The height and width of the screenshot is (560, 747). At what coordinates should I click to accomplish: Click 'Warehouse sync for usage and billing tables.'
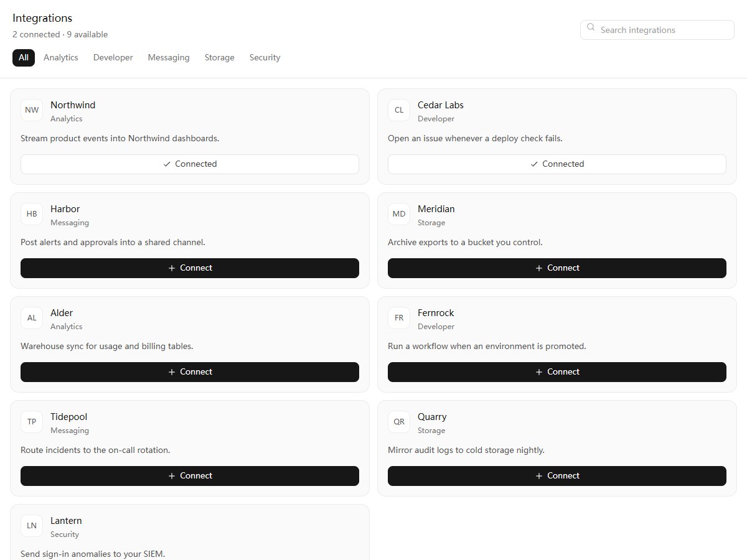[107, 346]
